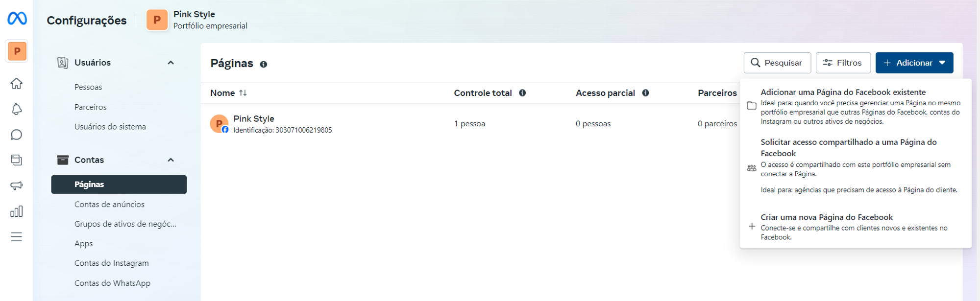Open all tools hamburger menu
Viewport: 980px width, 301px height.
(x=17, y=237)
